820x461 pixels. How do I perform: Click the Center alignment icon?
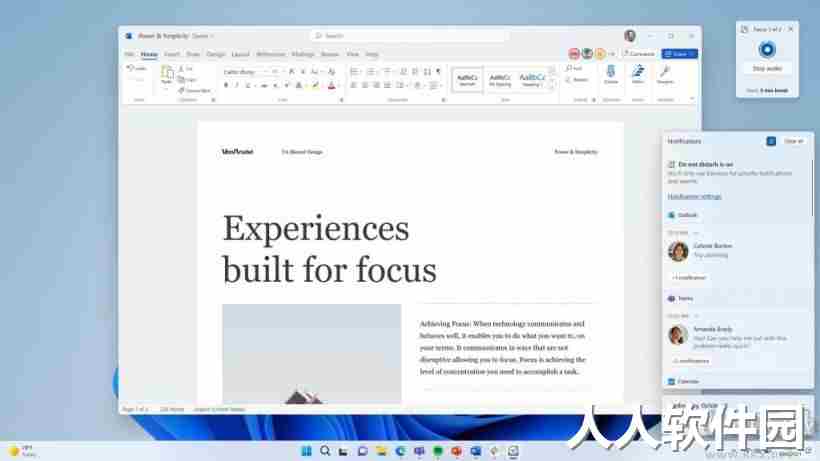[365, 85]
